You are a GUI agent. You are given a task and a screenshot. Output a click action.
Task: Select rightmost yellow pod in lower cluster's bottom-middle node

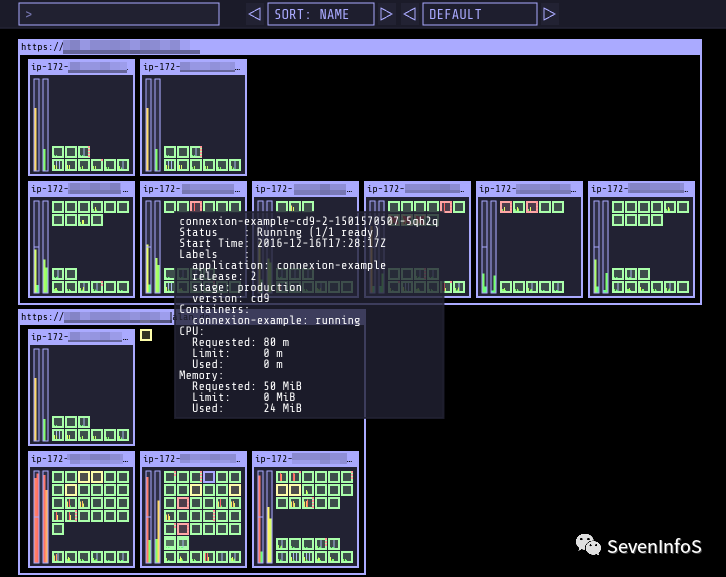tap(235, 489)
